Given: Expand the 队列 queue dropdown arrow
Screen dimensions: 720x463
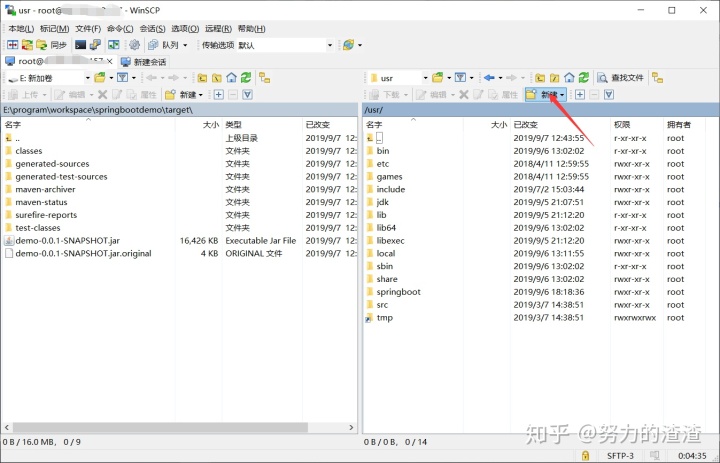Looking at the screenshot, I should coord(185,45).
